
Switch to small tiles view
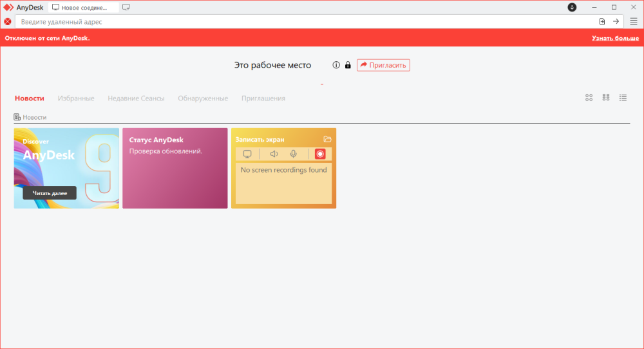[606, 98]
